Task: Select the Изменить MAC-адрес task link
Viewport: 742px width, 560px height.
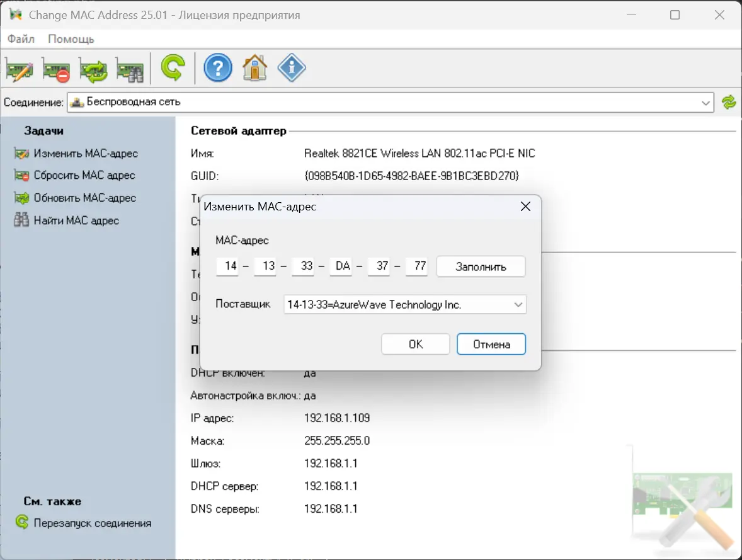Action: point(86,153)
